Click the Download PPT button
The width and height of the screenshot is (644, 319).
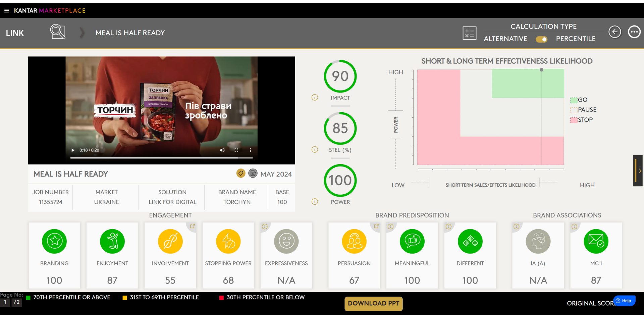pos(373,303)
